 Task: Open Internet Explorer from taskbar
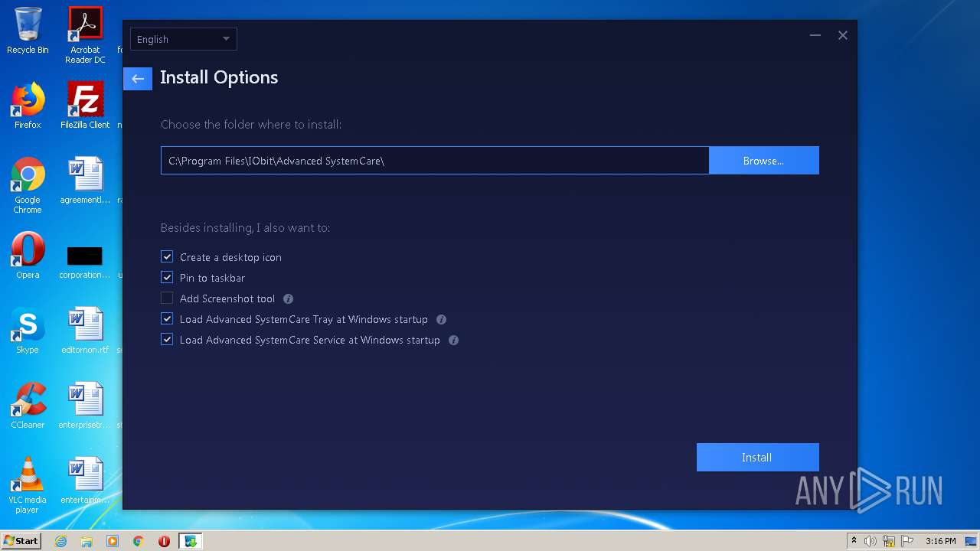(x=60, y=541)
